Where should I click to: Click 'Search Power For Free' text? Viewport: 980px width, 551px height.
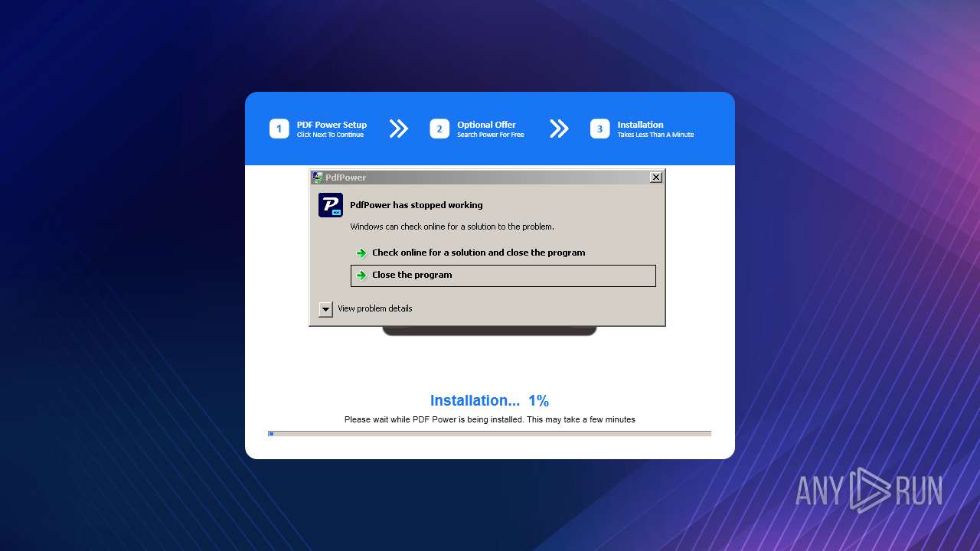pyautogui.click(x=491, y=135)
